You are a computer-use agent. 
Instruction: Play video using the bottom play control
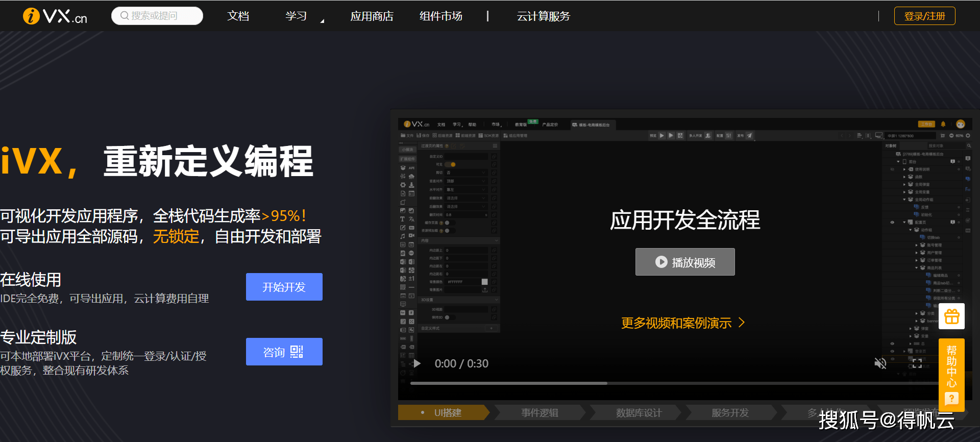click(x=417, y=363)
